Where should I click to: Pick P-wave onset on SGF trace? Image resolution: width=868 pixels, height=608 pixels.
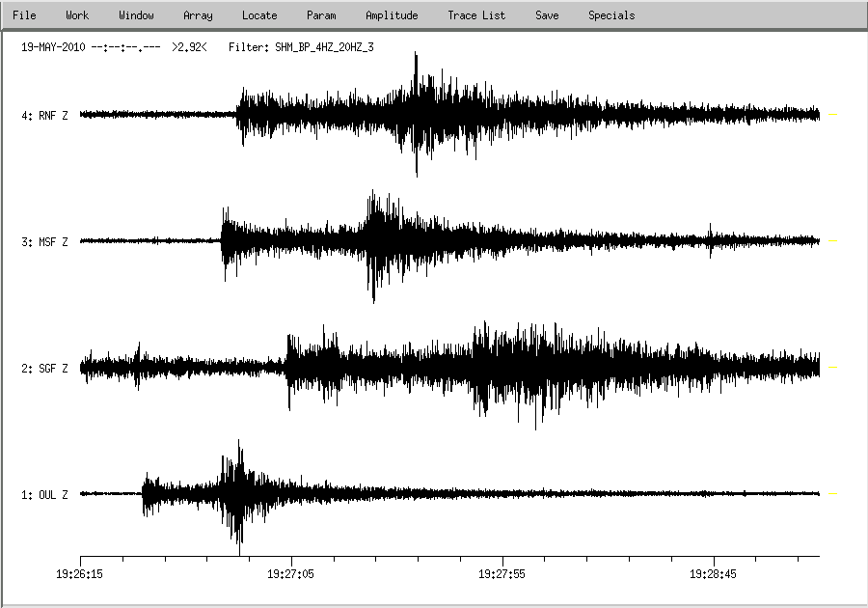[x=286, y=367]
